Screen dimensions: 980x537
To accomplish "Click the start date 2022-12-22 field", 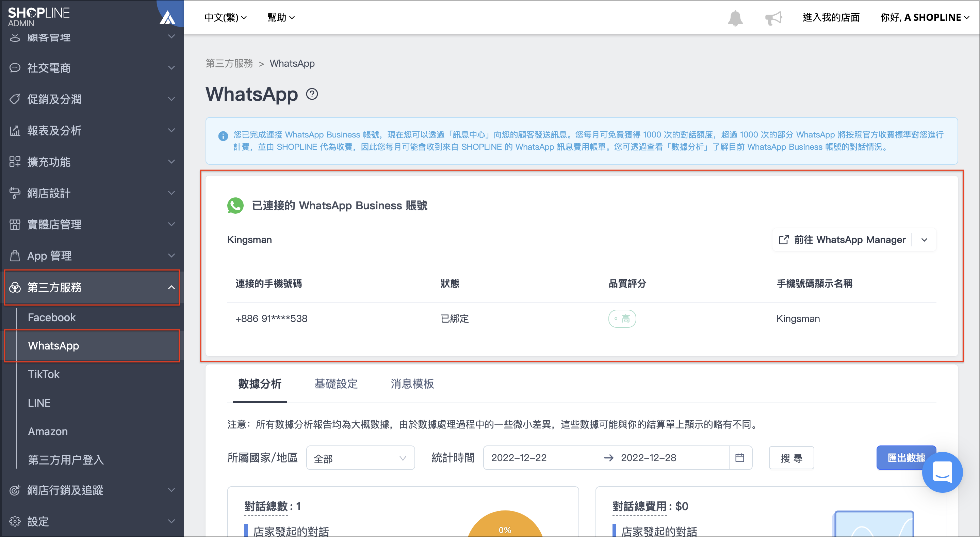I will pyautogui.click(x=519, y=458).
